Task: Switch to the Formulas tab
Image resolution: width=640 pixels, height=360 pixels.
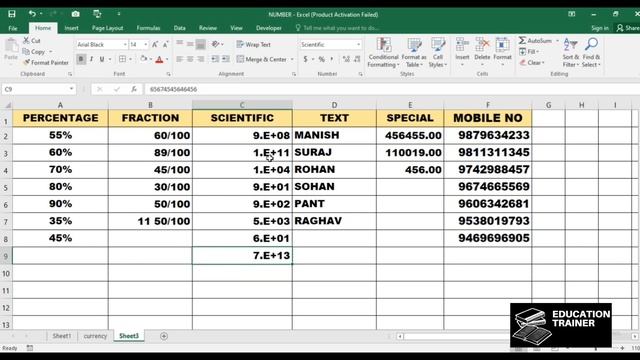Action: (148, 28)
